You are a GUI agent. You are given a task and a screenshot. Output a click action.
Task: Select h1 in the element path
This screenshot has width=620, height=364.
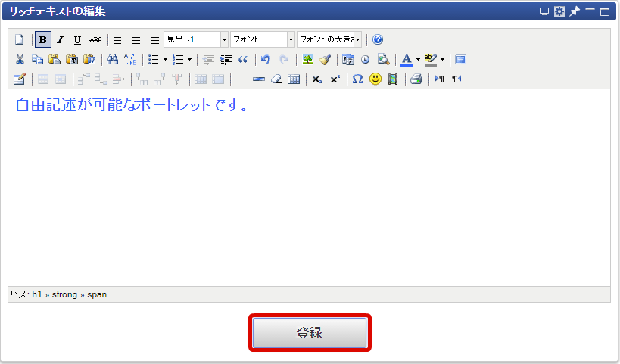click(37, 294)
